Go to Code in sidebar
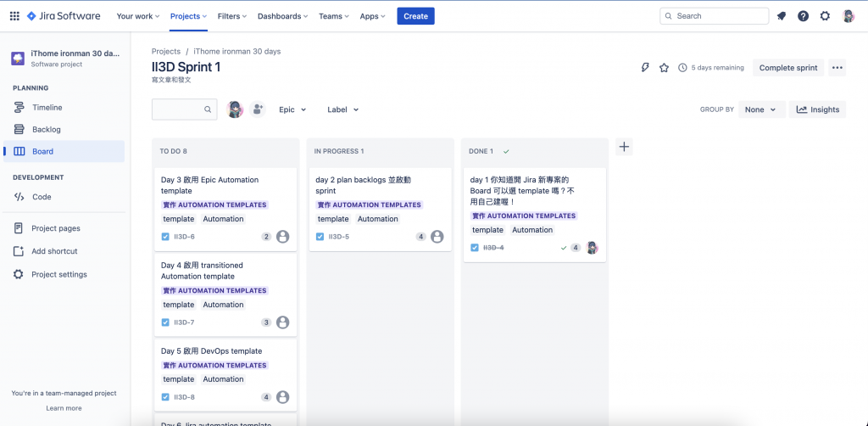 pos(64,197)
